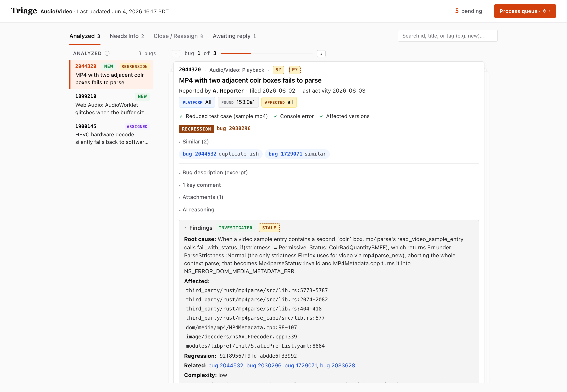Screen dimensions: 567x392
Task: Click path dom/media/mp4/MP4Metadata.cpp:98–107
Action: tap(241, 327)
